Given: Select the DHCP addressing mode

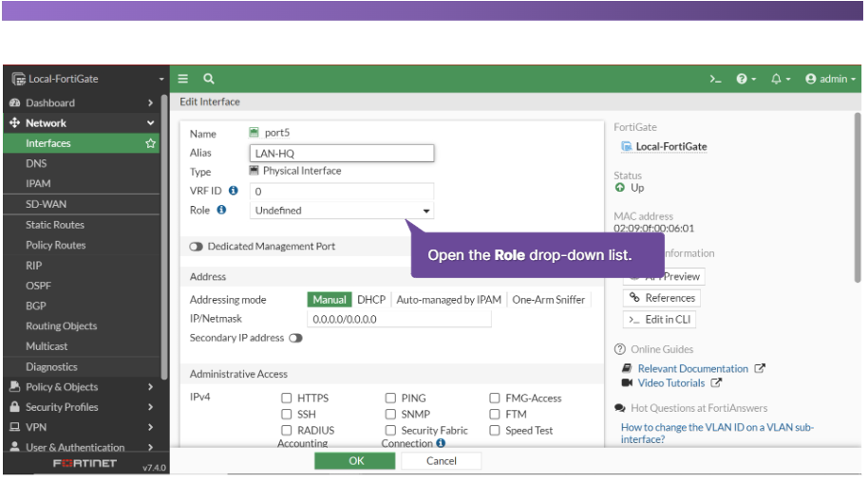Looking at the screenshot, I should click(371, 300).
